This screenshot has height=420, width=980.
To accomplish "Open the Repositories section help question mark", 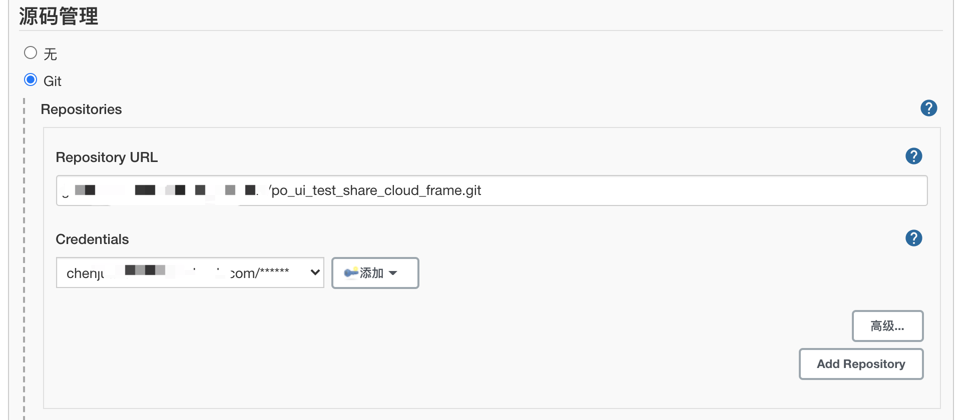I will point(928,108).
